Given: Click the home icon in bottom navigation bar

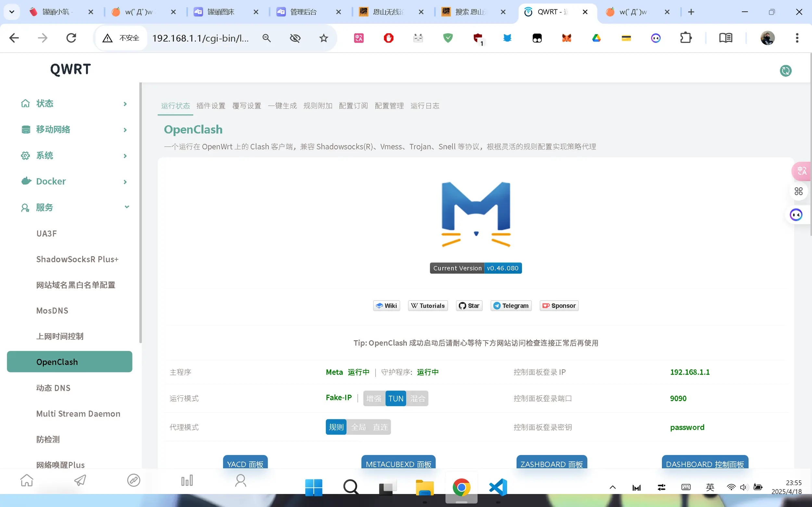Looking at the screenshot, I should 27,480.
